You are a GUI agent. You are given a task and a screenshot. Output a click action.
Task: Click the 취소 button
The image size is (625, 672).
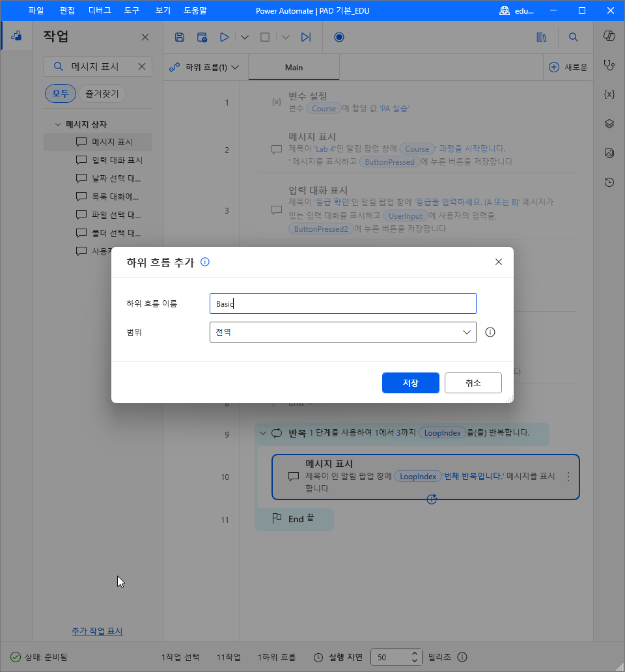(473, 383)
